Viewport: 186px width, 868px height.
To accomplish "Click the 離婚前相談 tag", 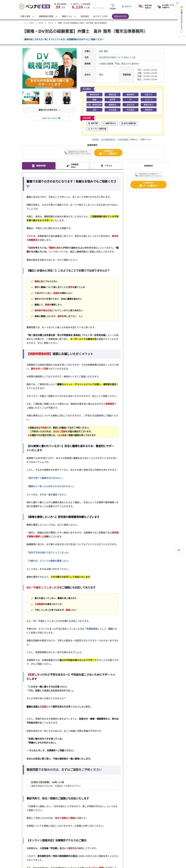I will pos(94,95).
